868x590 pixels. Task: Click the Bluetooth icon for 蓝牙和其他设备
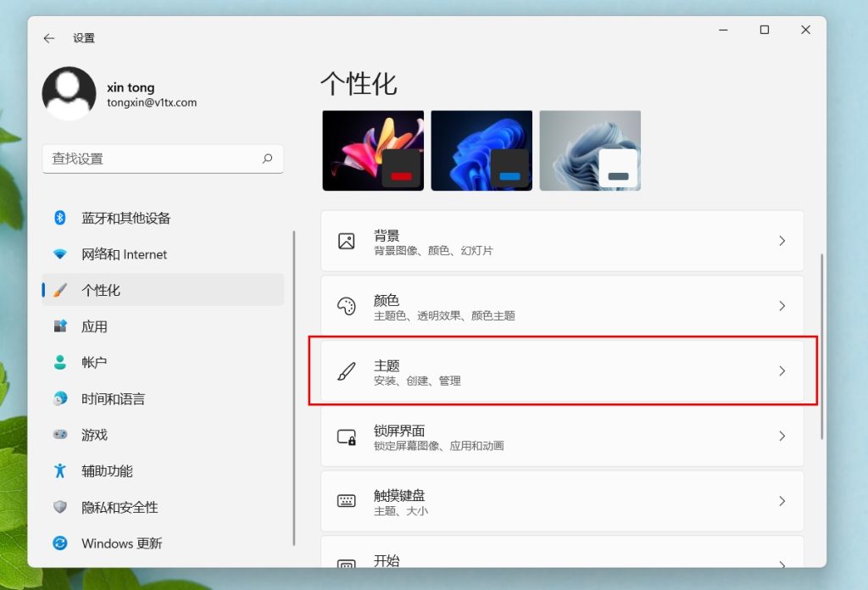(x=60, y=218)
